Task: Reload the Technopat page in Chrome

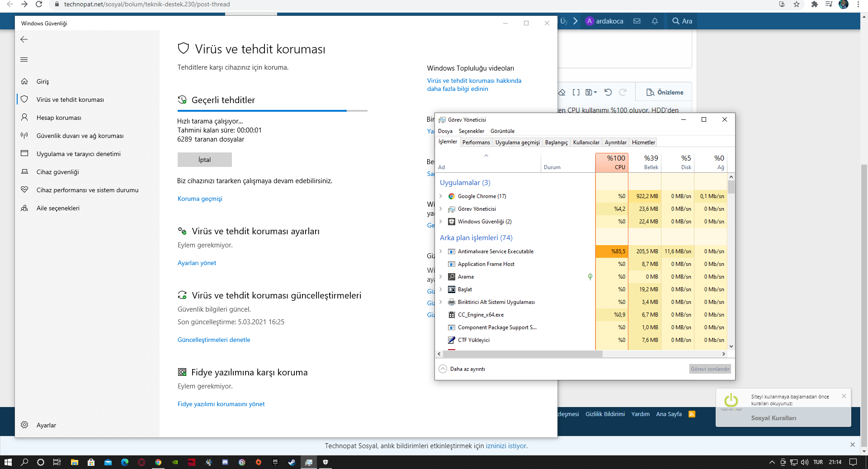Action: coord(39,4)
